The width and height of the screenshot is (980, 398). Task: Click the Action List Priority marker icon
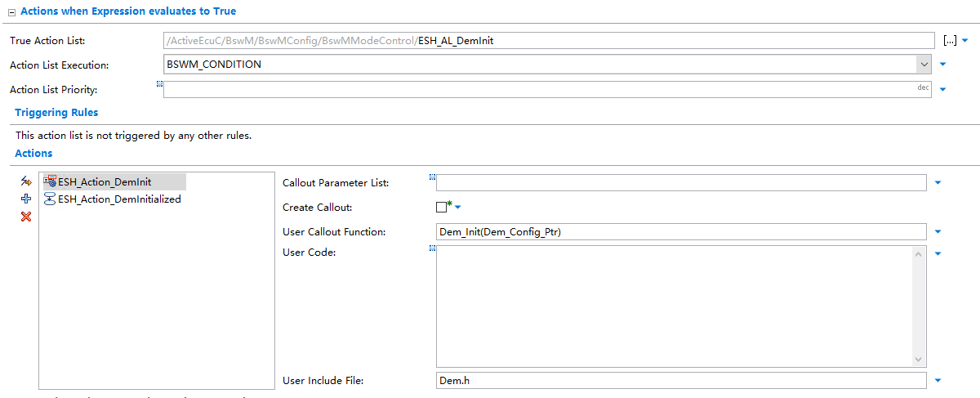coord(159,83)
